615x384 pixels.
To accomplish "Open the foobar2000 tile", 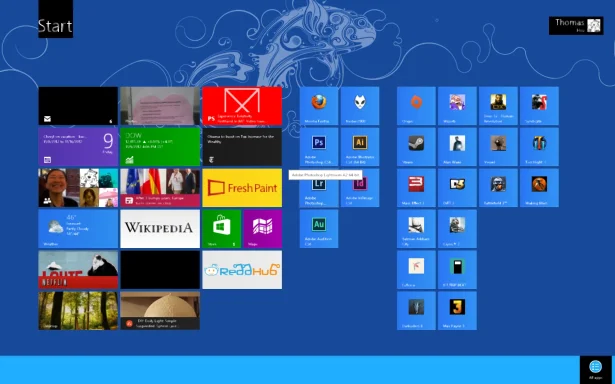I will [360, 106].
